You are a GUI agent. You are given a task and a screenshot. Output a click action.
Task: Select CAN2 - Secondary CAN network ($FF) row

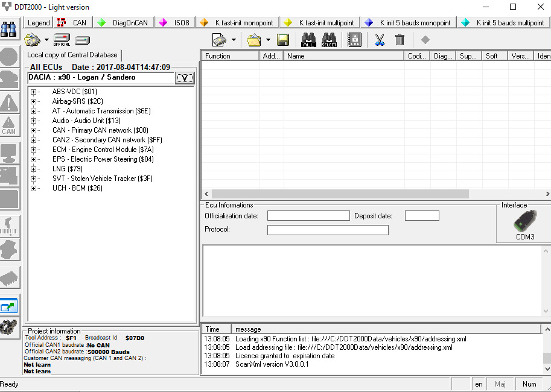(x=107, y=140)
